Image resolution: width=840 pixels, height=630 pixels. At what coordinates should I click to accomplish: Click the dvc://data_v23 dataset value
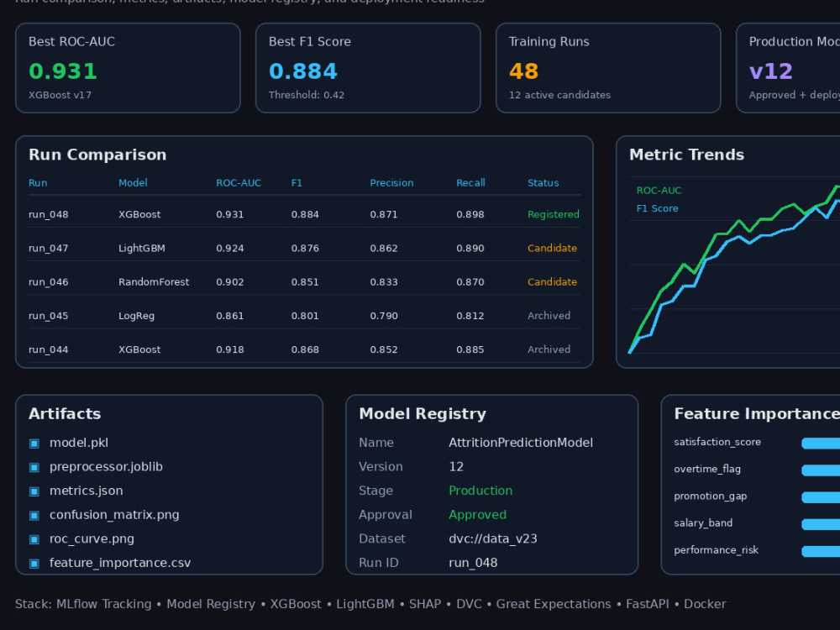pos(493,539)
